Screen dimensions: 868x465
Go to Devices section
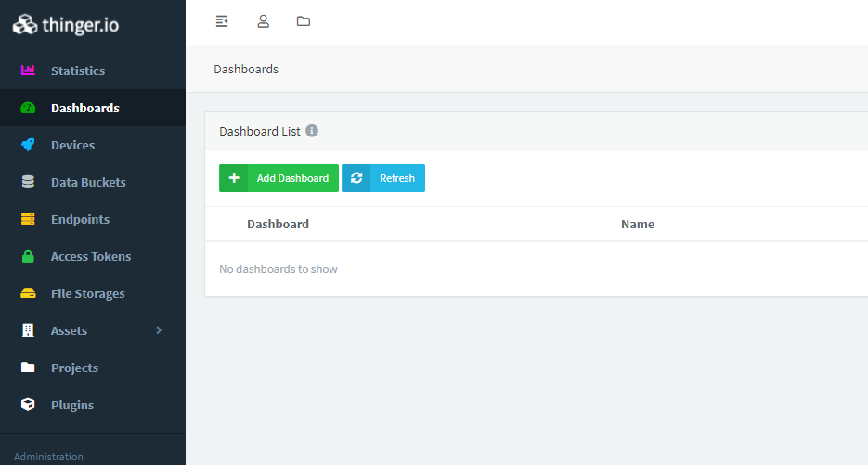point(73,145)
